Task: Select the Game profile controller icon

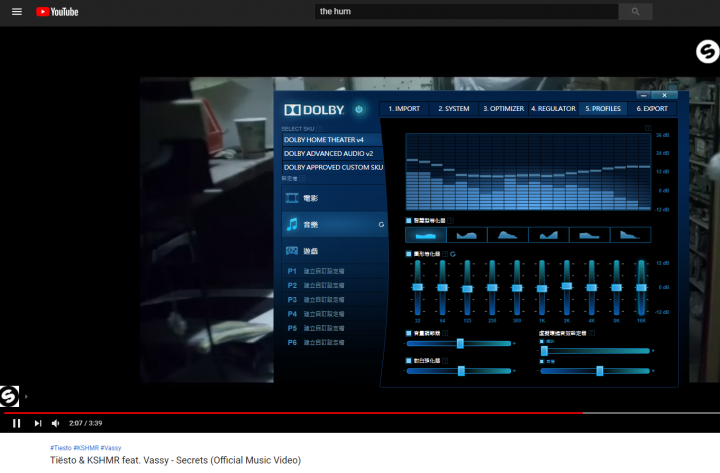Action: coord(292,251)
